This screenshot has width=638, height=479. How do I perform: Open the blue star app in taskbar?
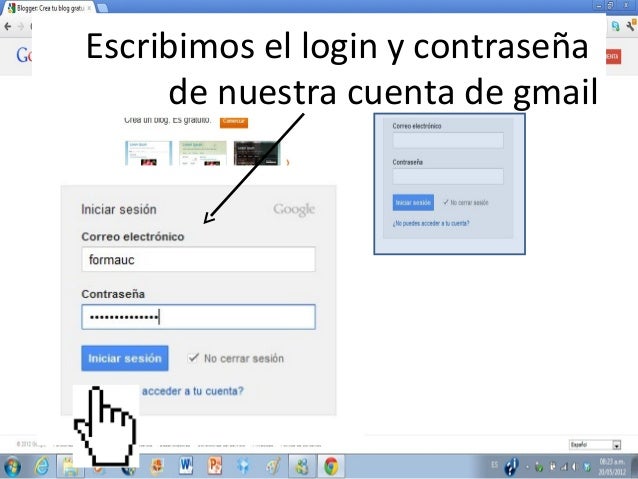(x=243, y=466)
